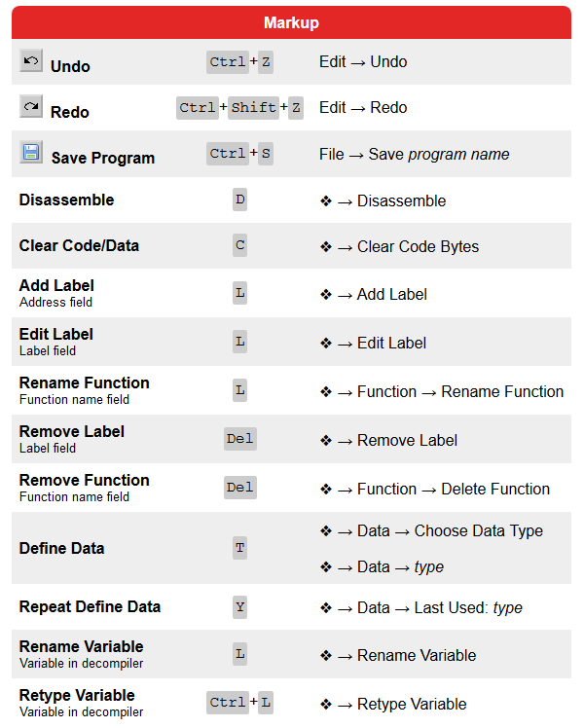Click the diamond icon in Disassemble row

pyautogui.click(x=326, y=201)
